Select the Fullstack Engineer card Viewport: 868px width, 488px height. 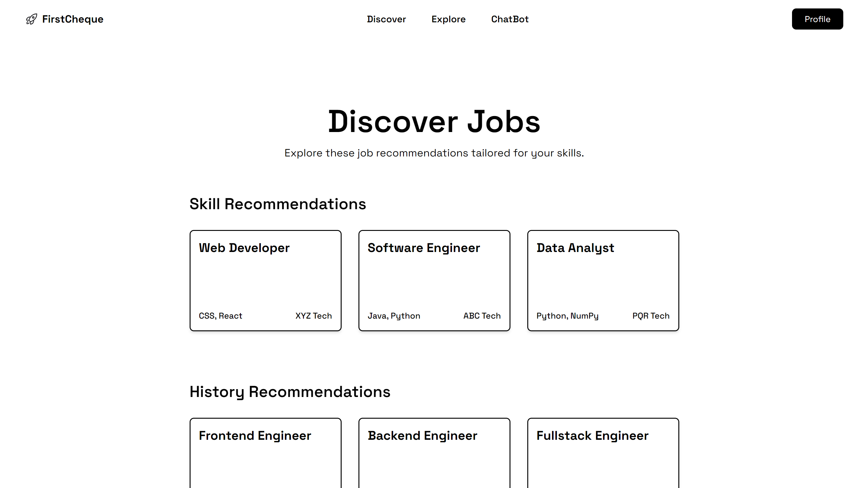click(x=603, y=453)
